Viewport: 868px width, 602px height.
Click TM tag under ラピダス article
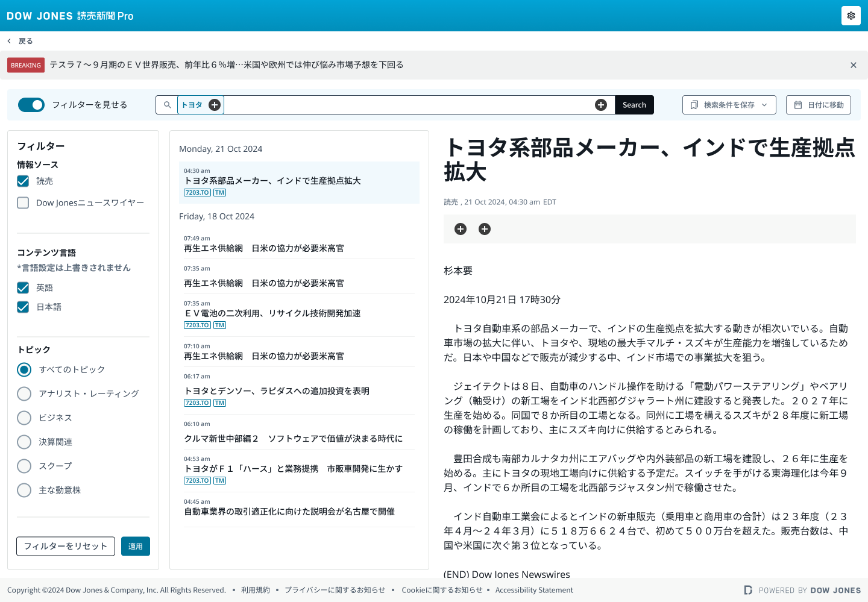click(219, 403)
